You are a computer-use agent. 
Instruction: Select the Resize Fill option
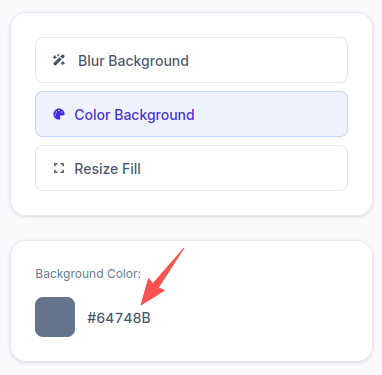point(191,168)
